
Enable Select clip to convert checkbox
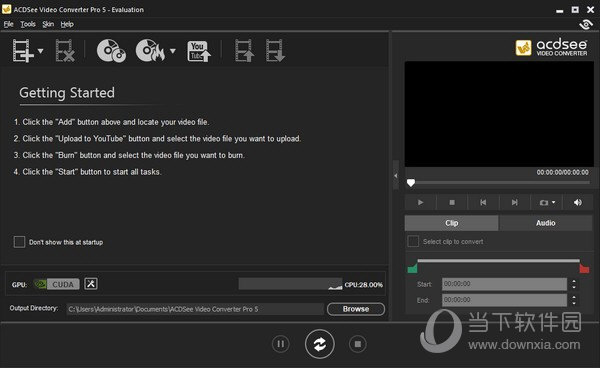click(413, 241)
